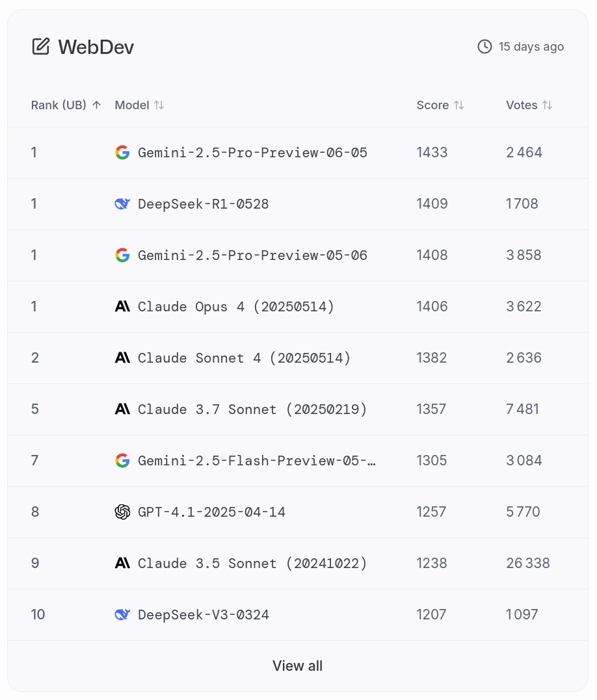This screenshot has height=700, width=597.
Task: Sort by Rank (UB) column arrow
Action: pyautogui.click(x=97, y=105)
